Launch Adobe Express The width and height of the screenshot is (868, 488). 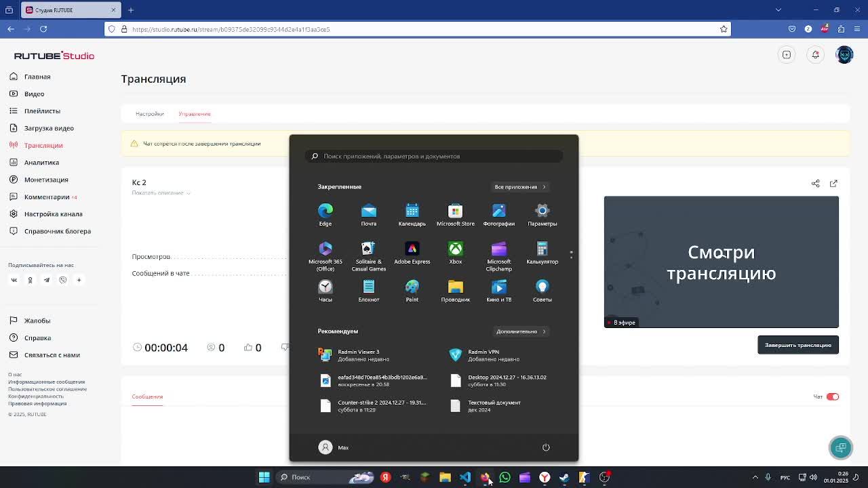(412, 252)
